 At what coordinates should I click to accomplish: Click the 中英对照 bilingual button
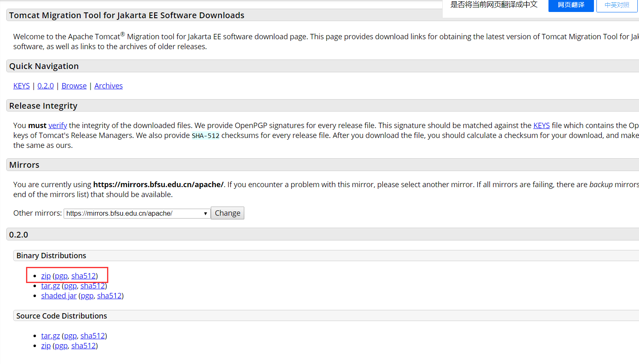coord(617,5)
